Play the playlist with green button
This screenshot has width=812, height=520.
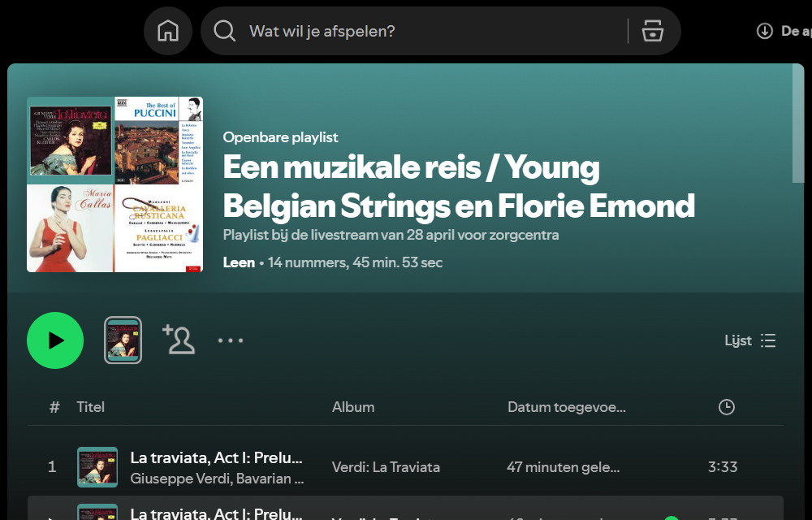[x=55, y=340]
